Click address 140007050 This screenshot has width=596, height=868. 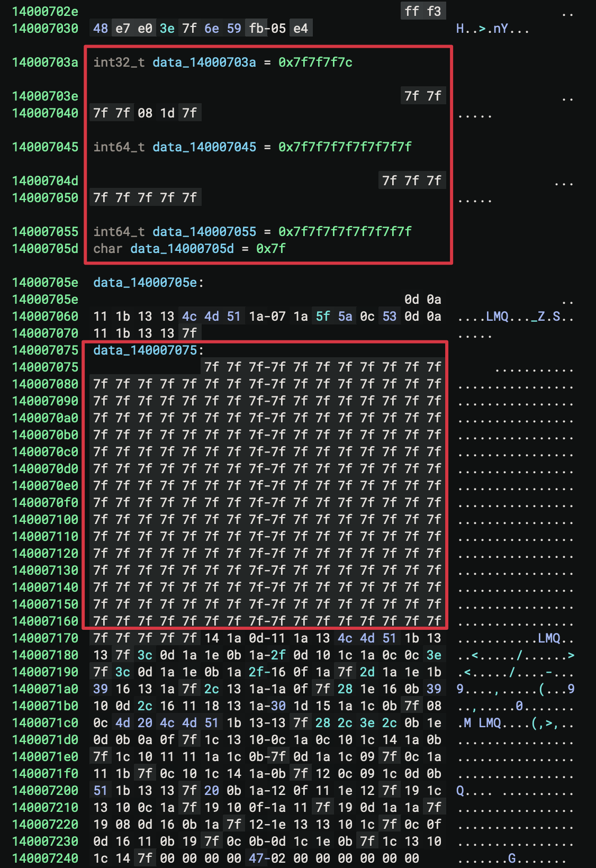pyautogui.click(x=45, y=197)
